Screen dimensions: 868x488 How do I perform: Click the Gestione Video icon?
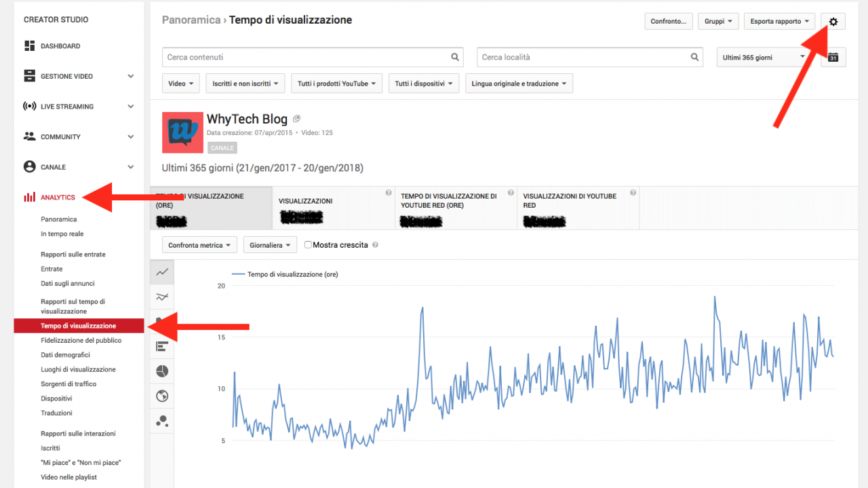tap(29, 76)
